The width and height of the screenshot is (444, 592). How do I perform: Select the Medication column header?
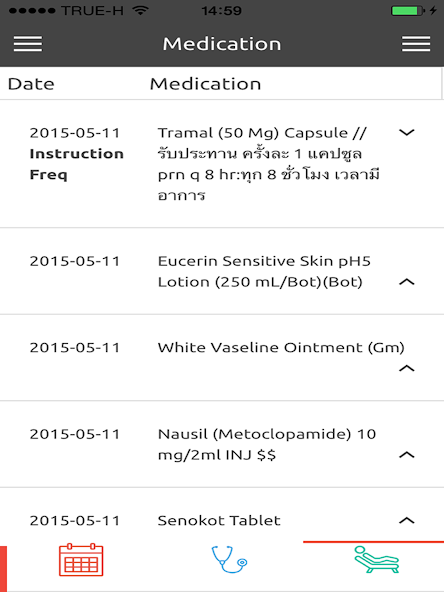pos(205,84)
